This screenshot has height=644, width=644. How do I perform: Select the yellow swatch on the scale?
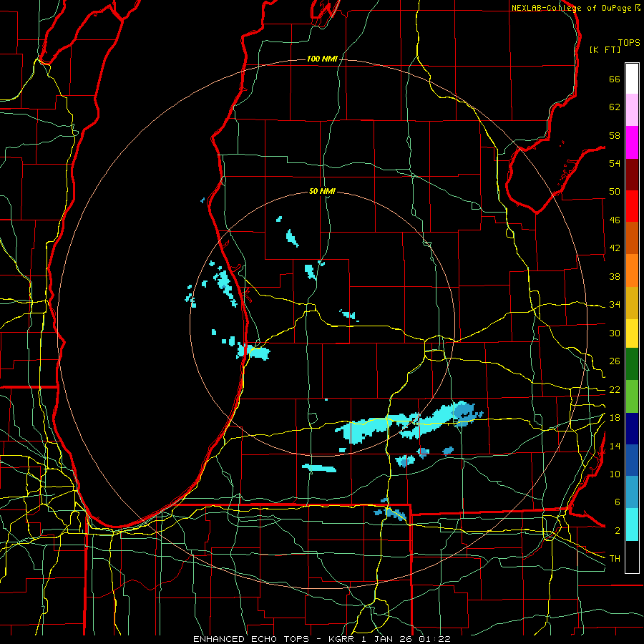[632, 333]
